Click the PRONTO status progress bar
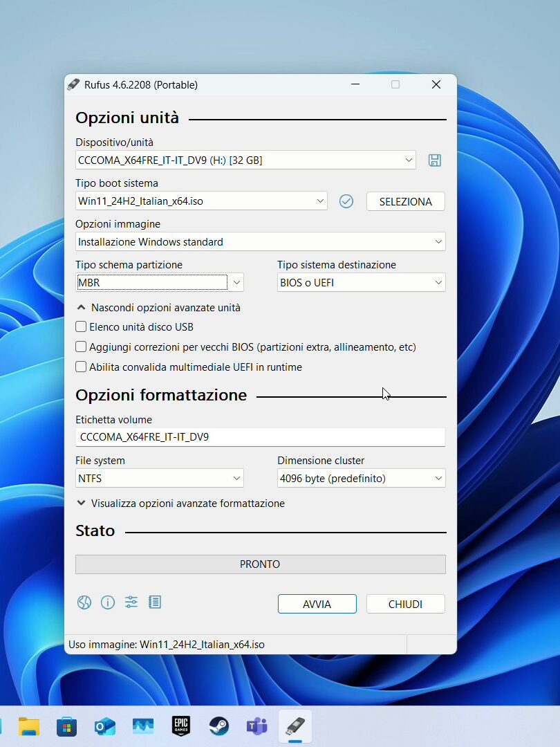Screen dimensions: 560x747 click(x=260, y=564)
